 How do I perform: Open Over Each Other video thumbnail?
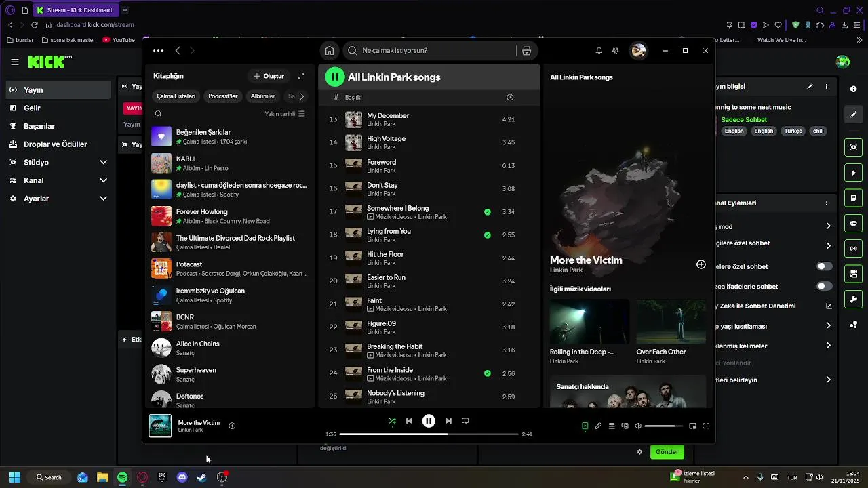(671, 322)
